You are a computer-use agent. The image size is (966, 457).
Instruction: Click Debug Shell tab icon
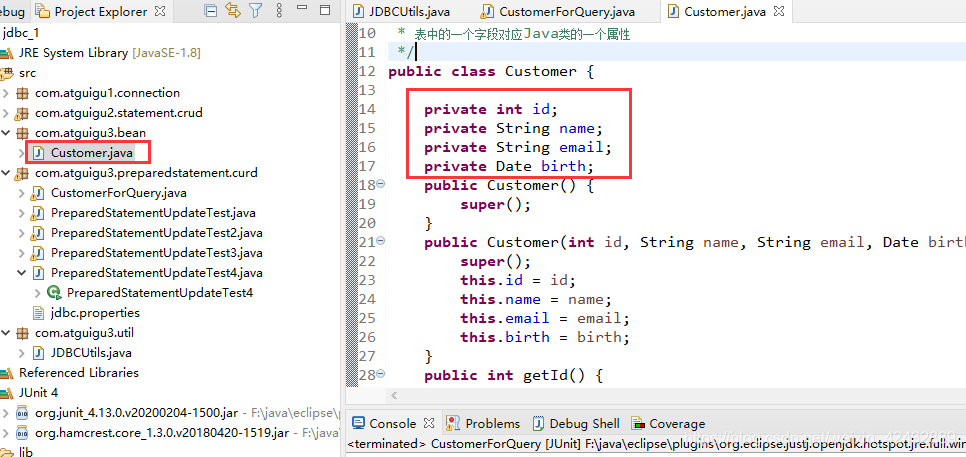coord(539,423)
